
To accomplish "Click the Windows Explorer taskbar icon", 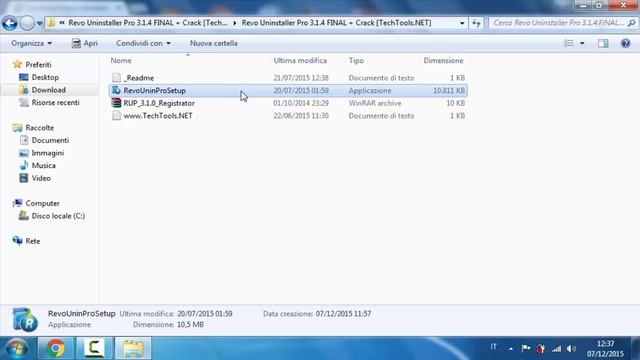I will (x=133, y=349).
